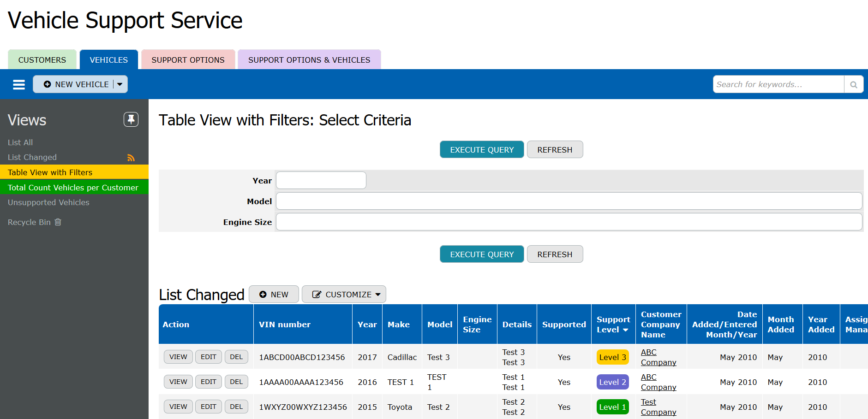Click the RSS feed icon beside List Changed
This screenshot has height=419, width=868.
pyautogui.click(x=131, y=158)
